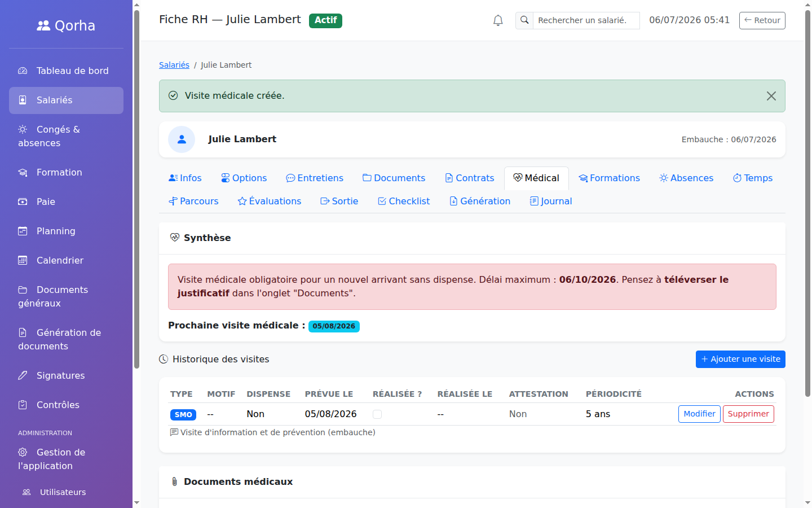Switch to the Checklist tab
Image resolution: width=812 pixels, height=508 pixels.
404,201
